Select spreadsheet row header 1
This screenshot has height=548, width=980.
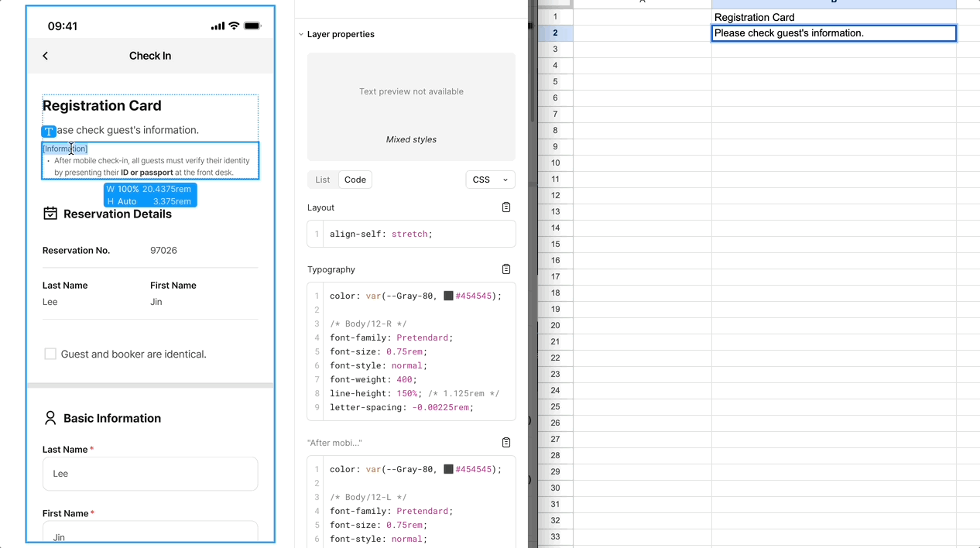[556, 17]
